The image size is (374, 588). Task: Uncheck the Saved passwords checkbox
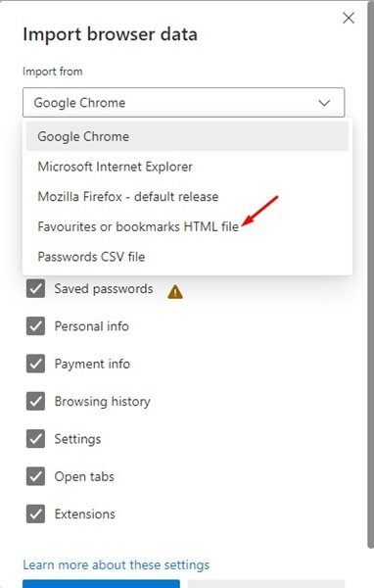click(35, 288)
